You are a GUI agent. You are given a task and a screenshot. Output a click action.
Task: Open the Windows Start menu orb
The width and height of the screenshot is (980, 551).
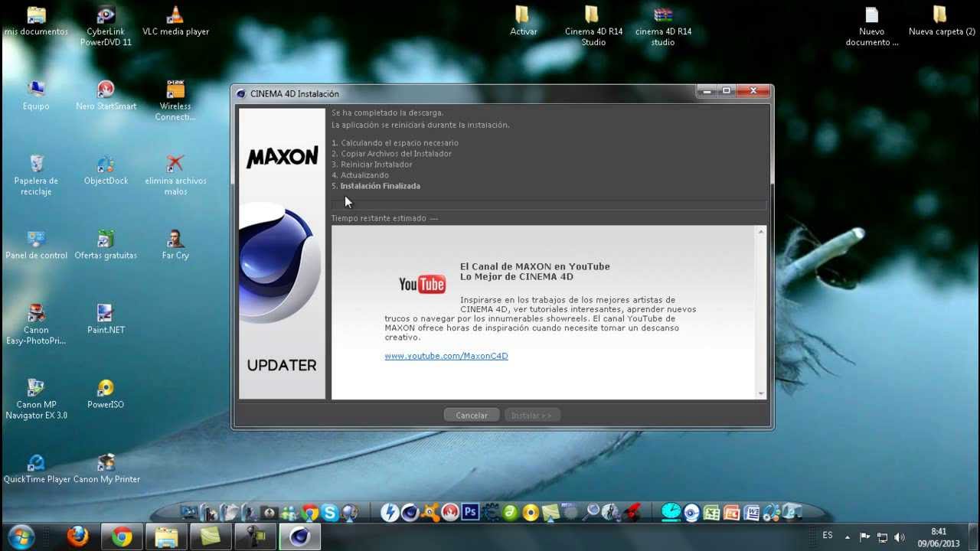[x=21, y=536]
